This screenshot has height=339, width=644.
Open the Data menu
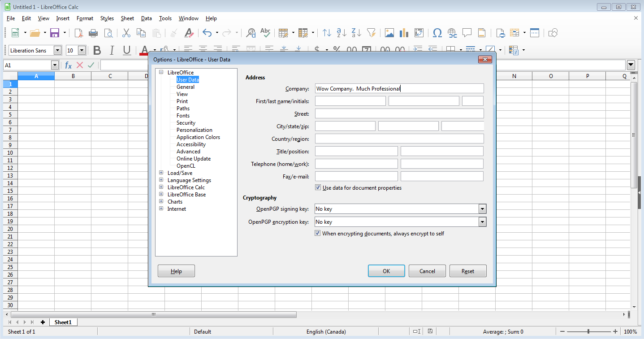tap(147, 18)
